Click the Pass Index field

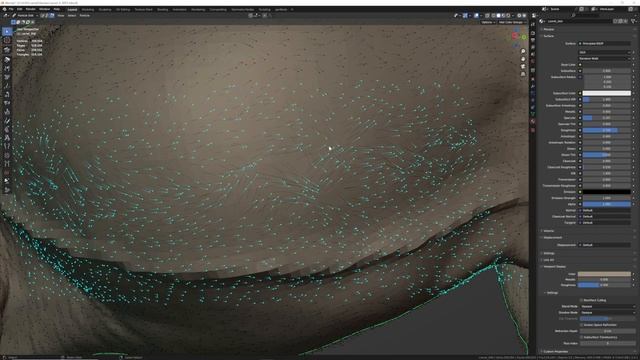(x=607, y=343)
